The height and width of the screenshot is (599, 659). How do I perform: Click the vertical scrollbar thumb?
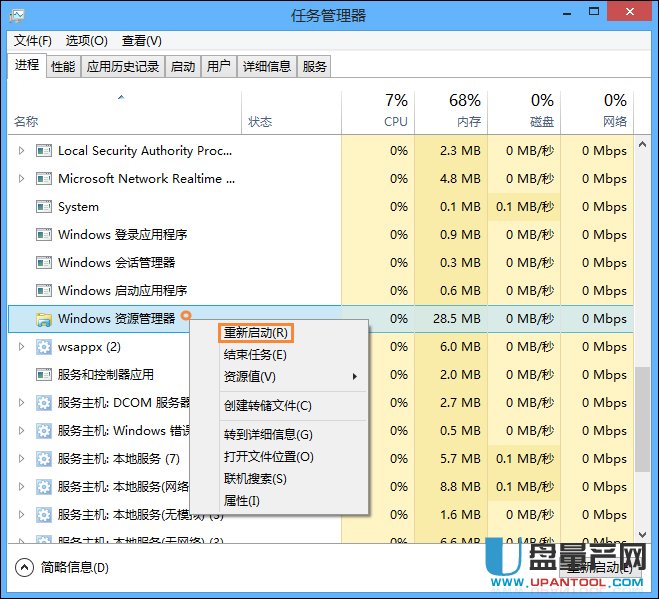point(642,419)
